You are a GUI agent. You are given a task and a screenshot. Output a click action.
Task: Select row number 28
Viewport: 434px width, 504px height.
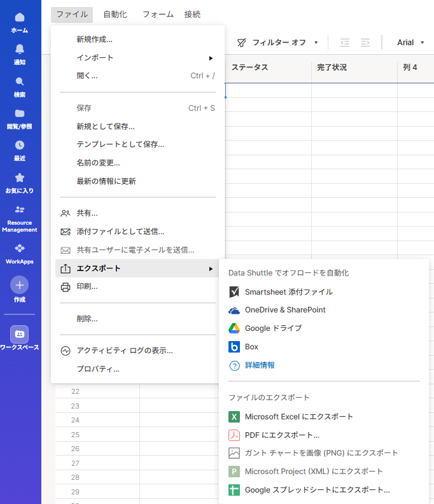point(75,478)
